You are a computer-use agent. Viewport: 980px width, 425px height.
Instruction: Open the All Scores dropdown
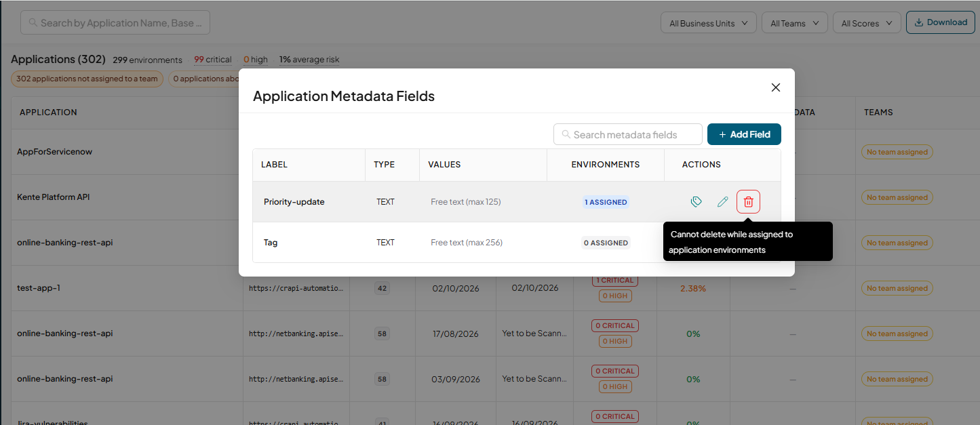pyautogui.click(x=867, y=23)
